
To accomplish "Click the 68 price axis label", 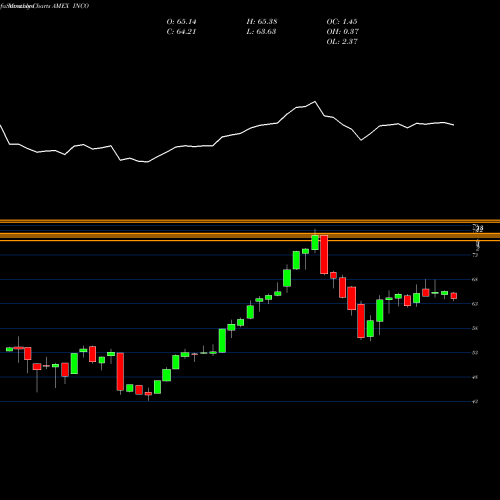I will 475,279.
